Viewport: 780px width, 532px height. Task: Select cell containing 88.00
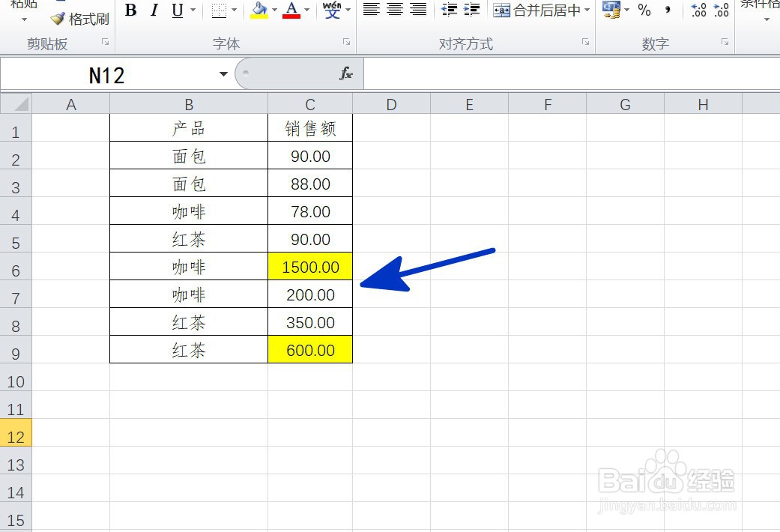[310, 184]
